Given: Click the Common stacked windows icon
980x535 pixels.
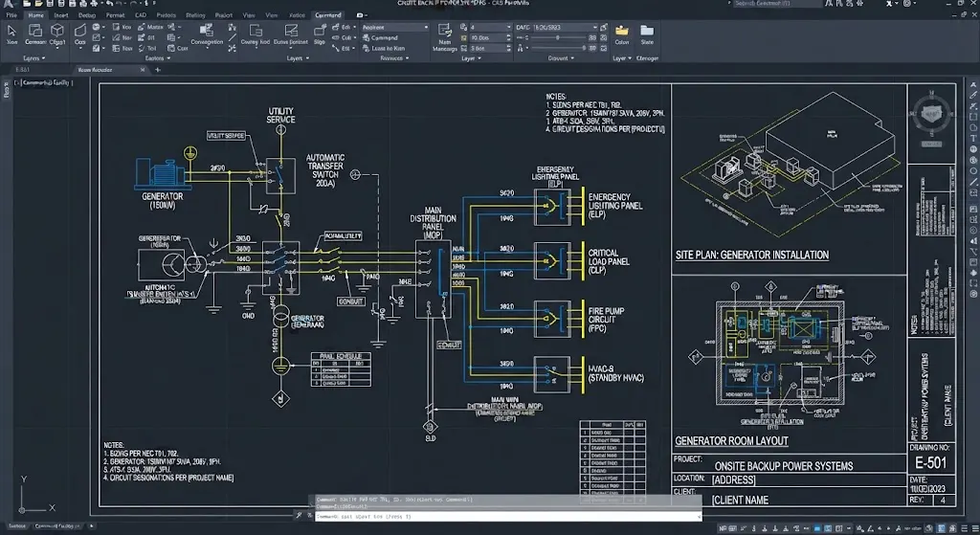Looking at the screenshot, I should (35, 30).
